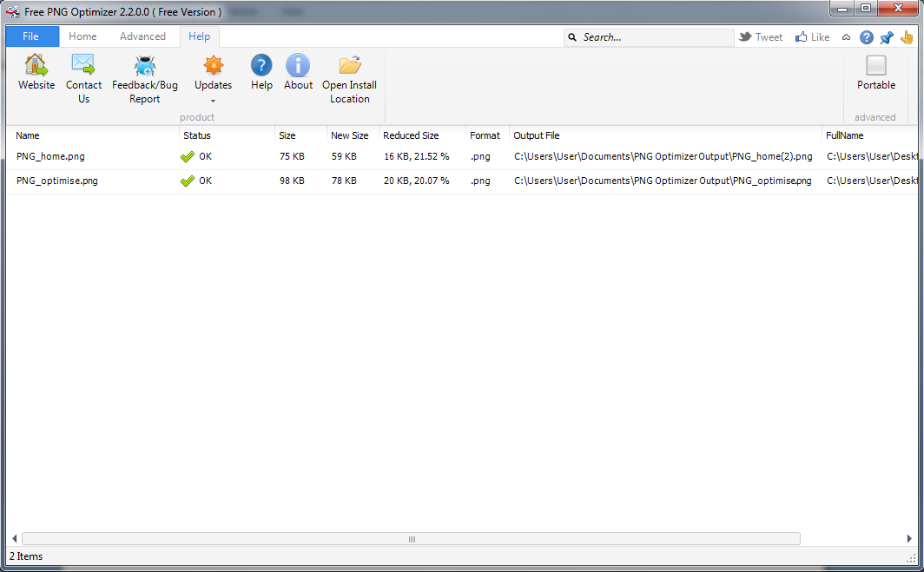The width and height of the screenshot is (924, 572).
Task: Click the green checkmark for PNG_home.png
Action: (188, 157)
